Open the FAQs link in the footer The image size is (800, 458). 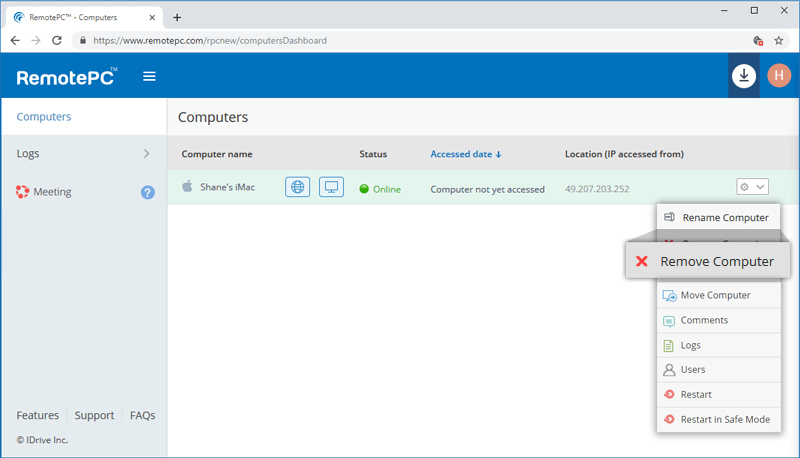142,415
